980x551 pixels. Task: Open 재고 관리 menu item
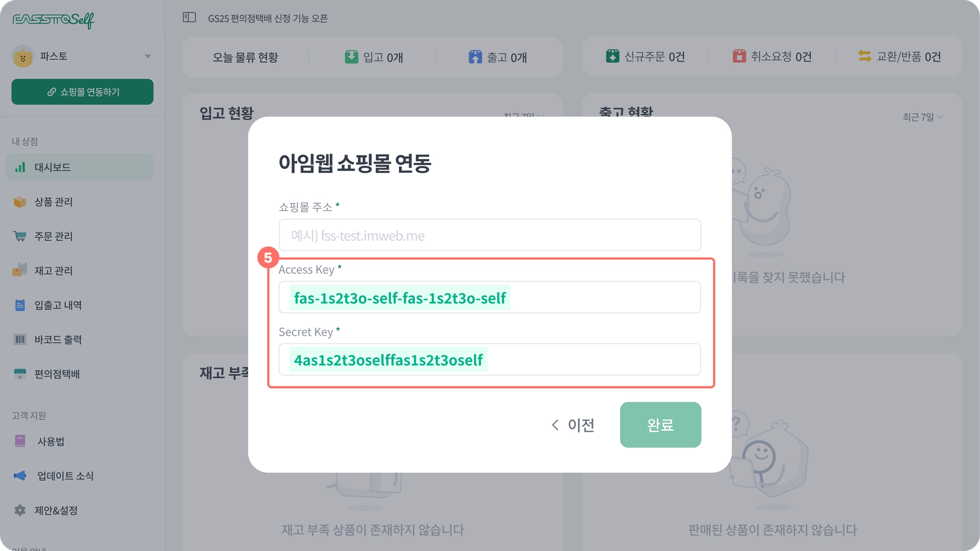point(53,271)
